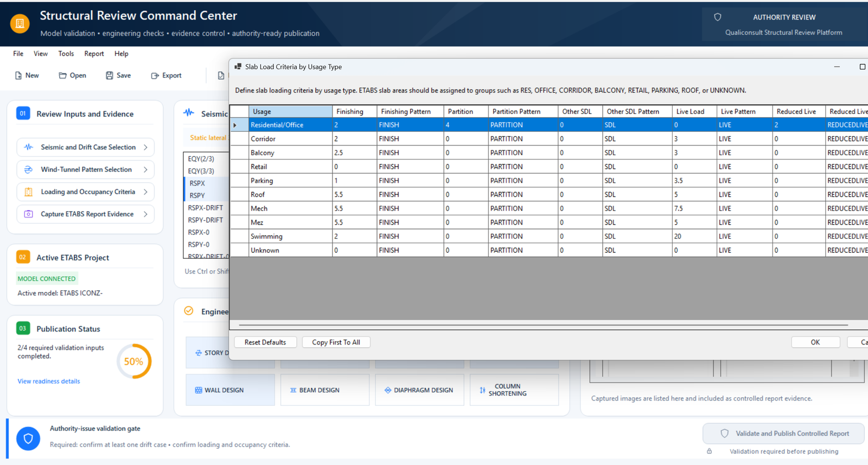Click the Open folder toolbar icon
Image resolution: width=868 pixels, height=465 pixels.
click(63, 75)
